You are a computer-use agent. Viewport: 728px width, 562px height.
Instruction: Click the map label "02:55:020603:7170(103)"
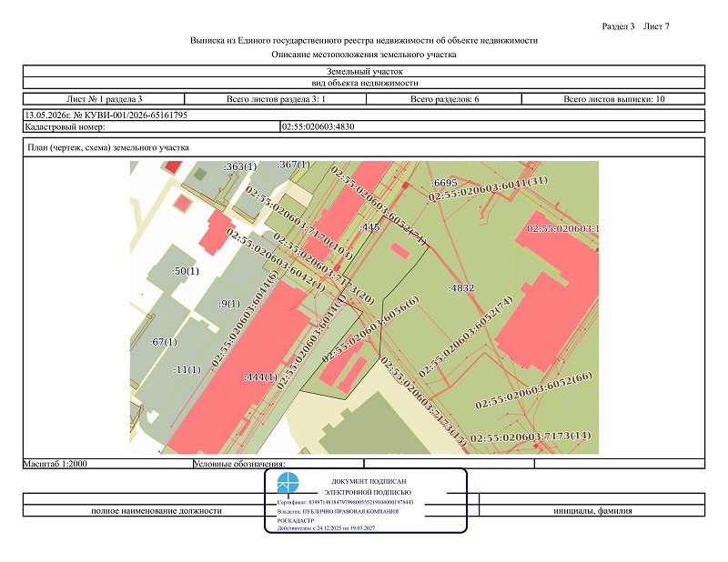[299, 223]
